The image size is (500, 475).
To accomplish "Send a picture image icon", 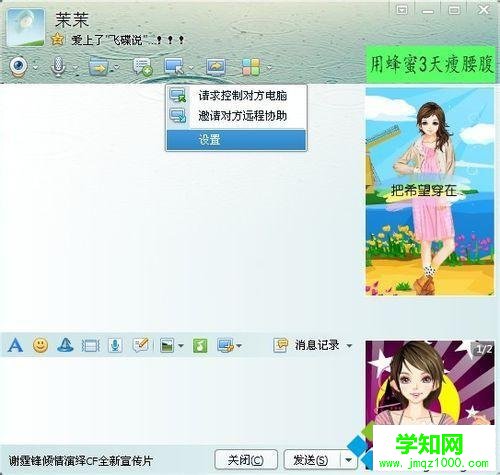I will pos(167,346).
